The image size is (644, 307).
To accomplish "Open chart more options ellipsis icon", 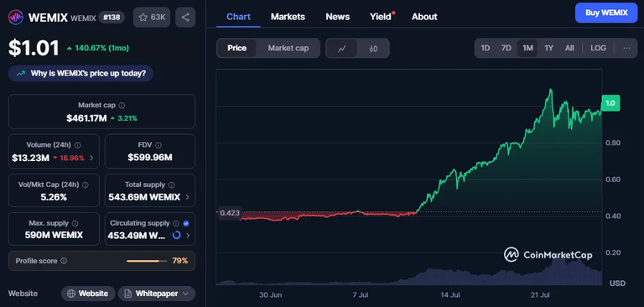I will [626, 48].
